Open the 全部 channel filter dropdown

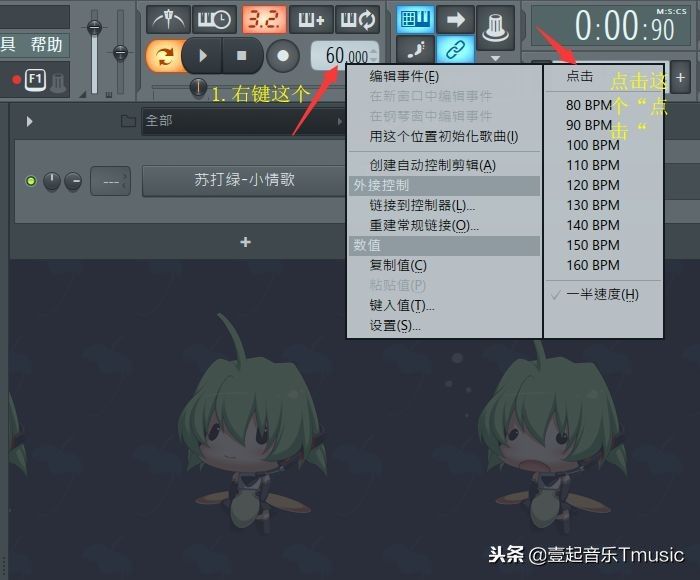243,121
